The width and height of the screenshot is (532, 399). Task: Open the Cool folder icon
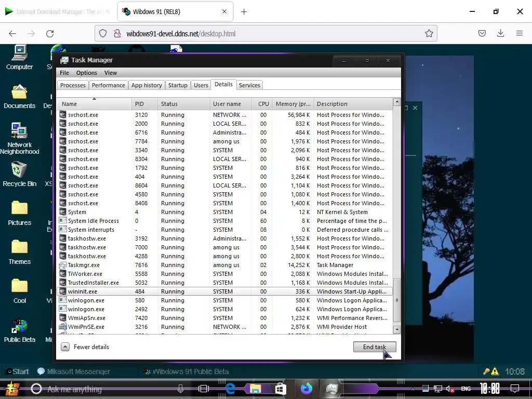[19, 286]
